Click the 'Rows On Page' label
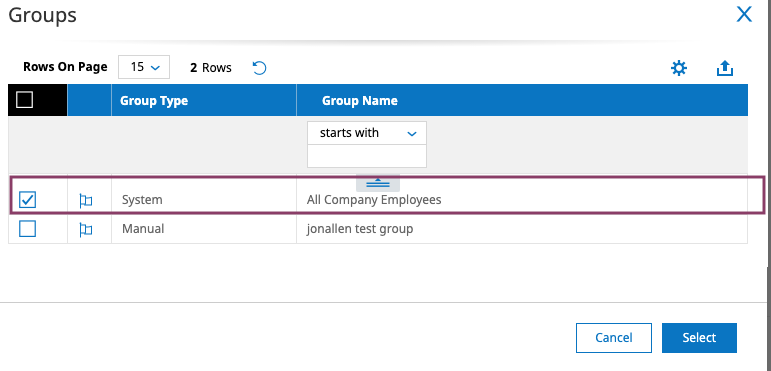 pyautogui.click(x=65, y=67)
